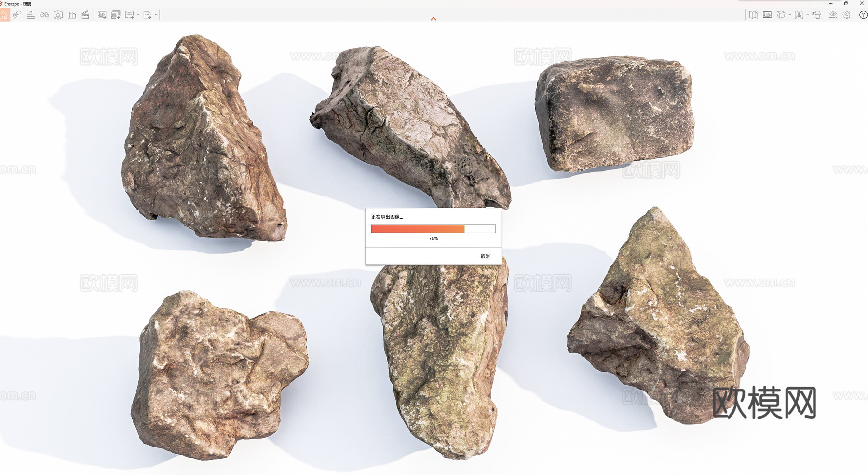Enable the VR headset mode icon
This screenshot has width=868, height=475.
tap(816, 15)
